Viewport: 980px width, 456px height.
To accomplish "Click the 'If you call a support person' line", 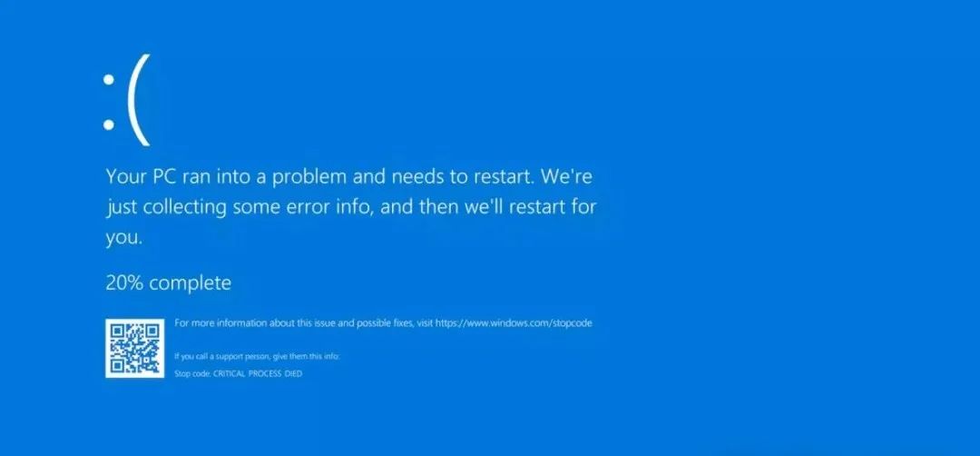I will click(x=257, y=357).
